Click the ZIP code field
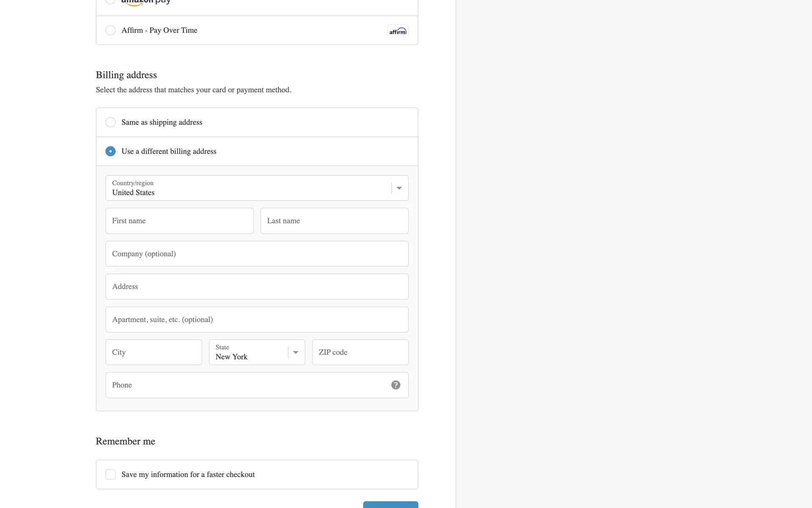This screenshot has height=508, width=812. (360, 352)
